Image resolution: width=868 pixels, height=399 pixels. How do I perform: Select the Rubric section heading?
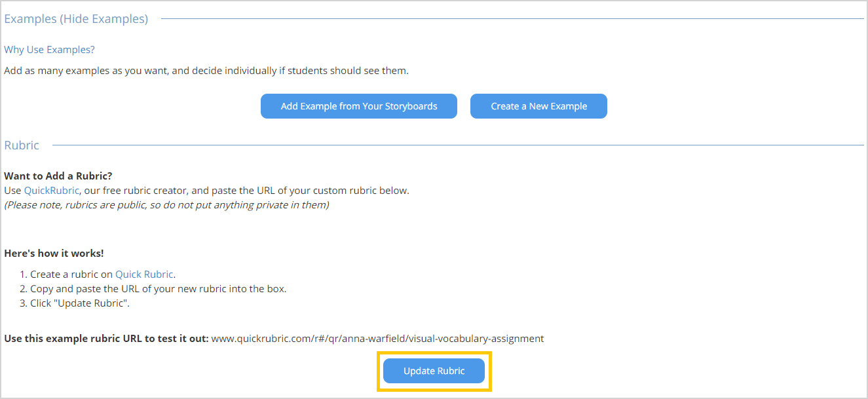tap(22, 145)
